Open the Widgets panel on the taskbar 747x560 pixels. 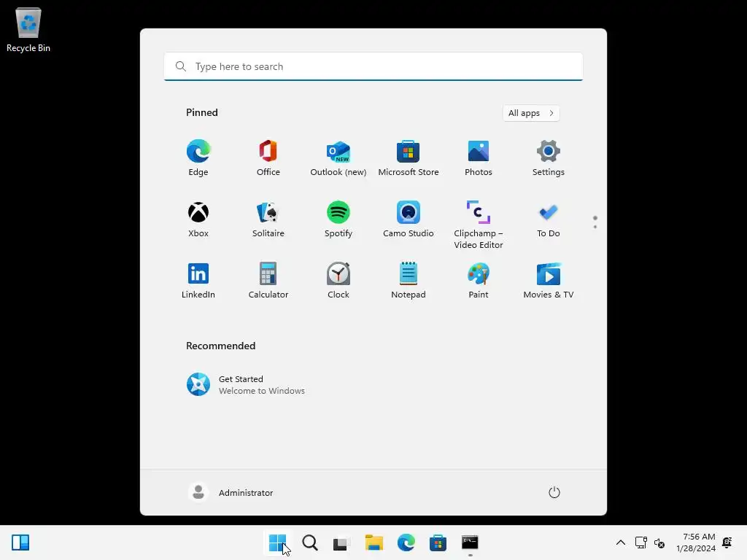pyautogui.click(x=20, y=542)
